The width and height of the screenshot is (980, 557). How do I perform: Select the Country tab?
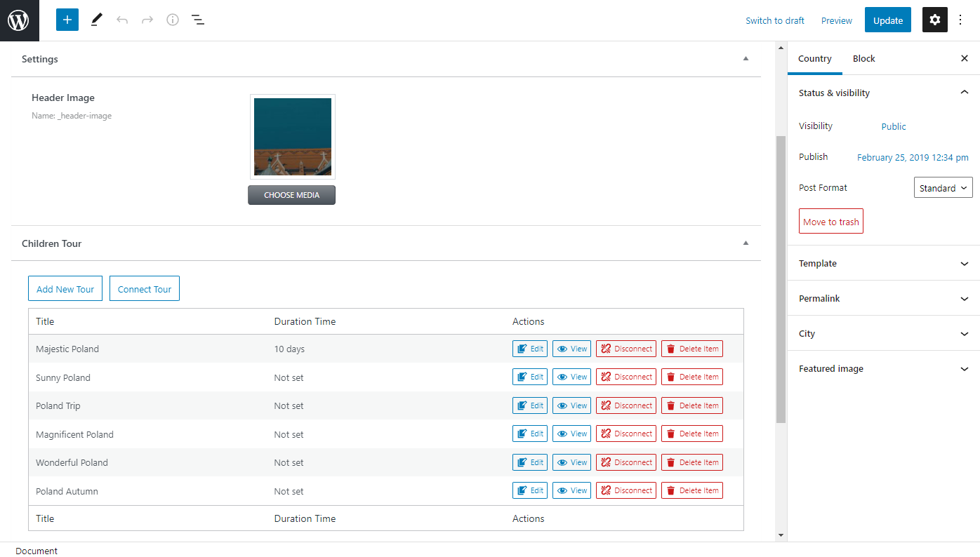point(815,59)
